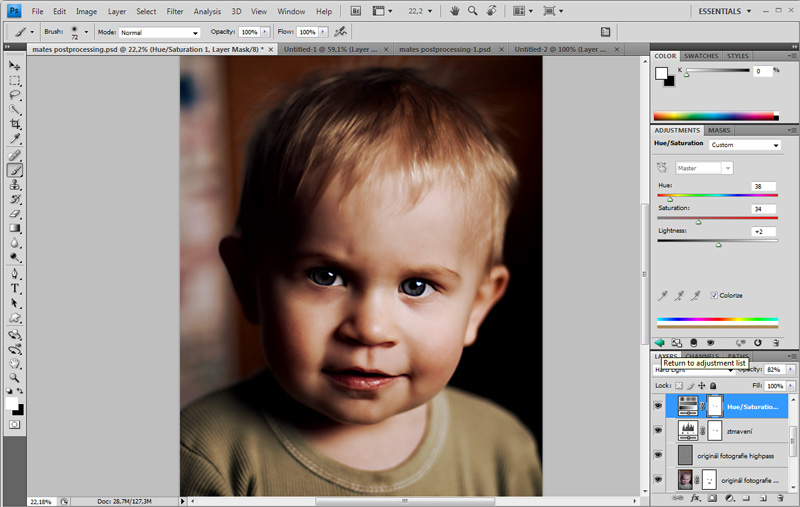The width and height of the screenshot is (800, 507).
Task: Click the Saturation slider handle
Action: 698,222
